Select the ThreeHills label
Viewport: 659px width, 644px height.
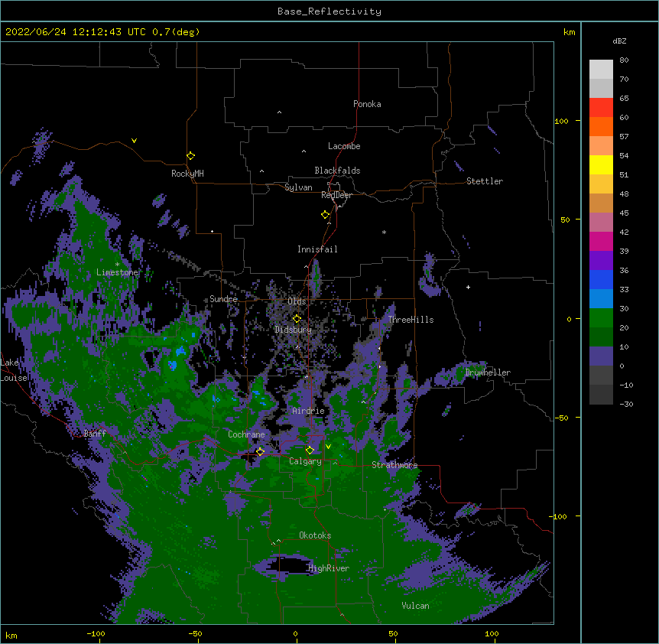411,320
